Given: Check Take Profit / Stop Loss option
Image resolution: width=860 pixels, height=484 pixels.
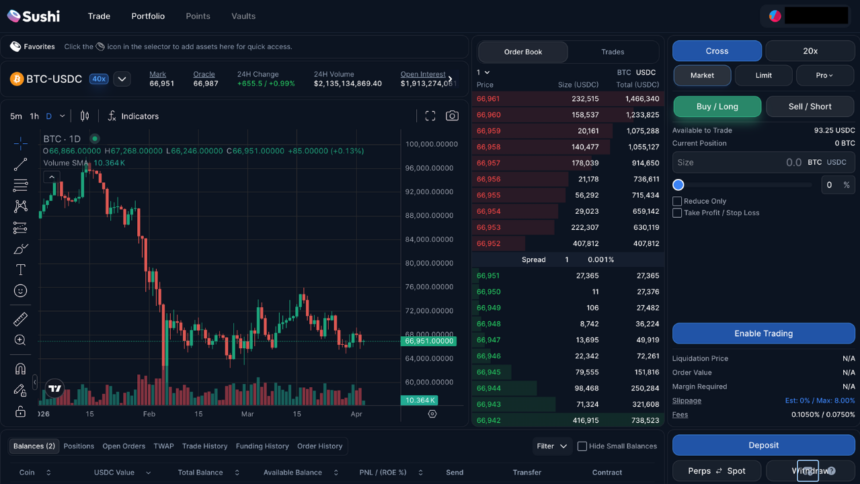Looking at the screenshot, I should [x=677, y=213].
